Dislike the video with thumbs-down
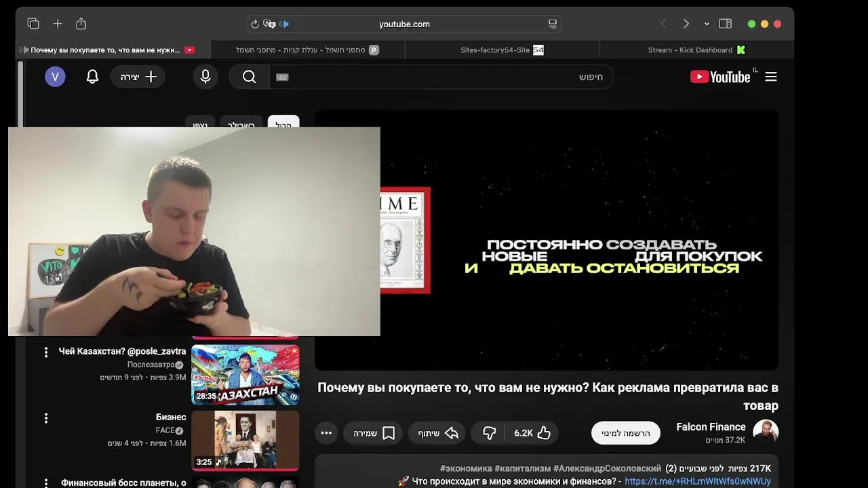 tap(490, 433)
